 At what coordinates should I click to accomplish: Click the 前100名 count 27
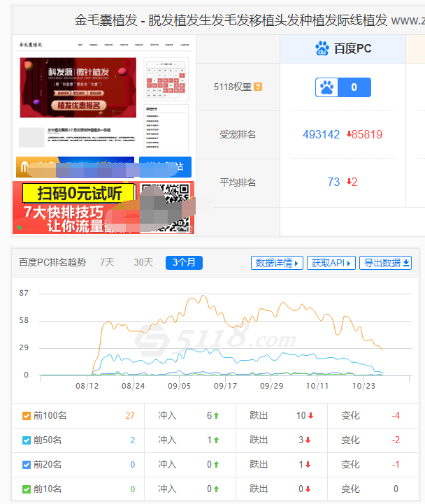[130, 416]
